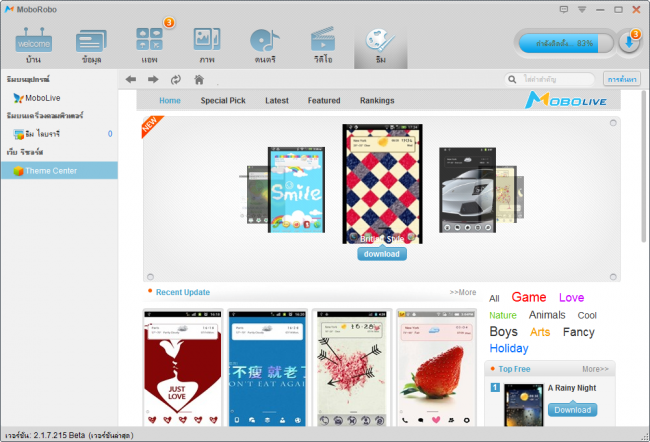This screenshot has width=650, height=442.
Task: Filter themes by Nature category
Action: (x=503, y=316)
